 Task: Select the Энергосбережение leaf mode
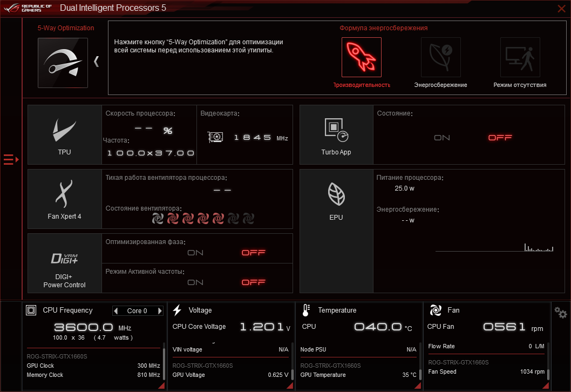pyautogui.click(x=440, y=57)
